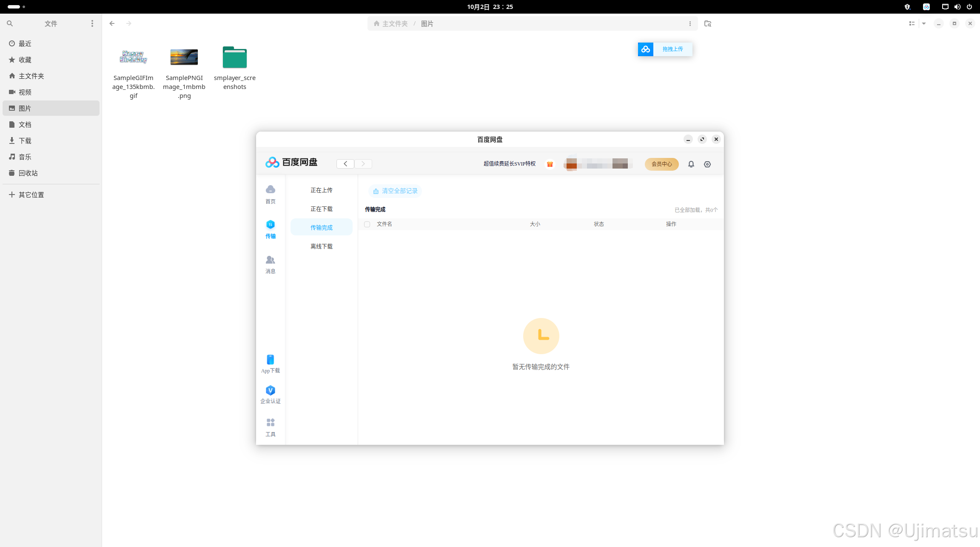The width and height of the screenshot is (980, 547).
Task: Select the SamplePNGImage_1mbmb.png thumbnail
Action: click(184, 57)
